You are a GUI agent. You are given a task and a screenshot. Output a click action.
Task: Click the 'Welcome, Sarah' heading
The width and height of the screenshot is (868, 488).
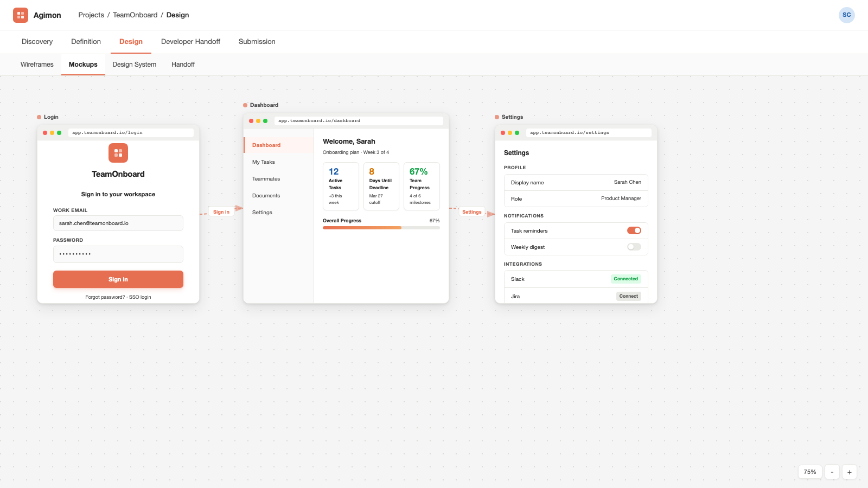click(x=349, y=142)
